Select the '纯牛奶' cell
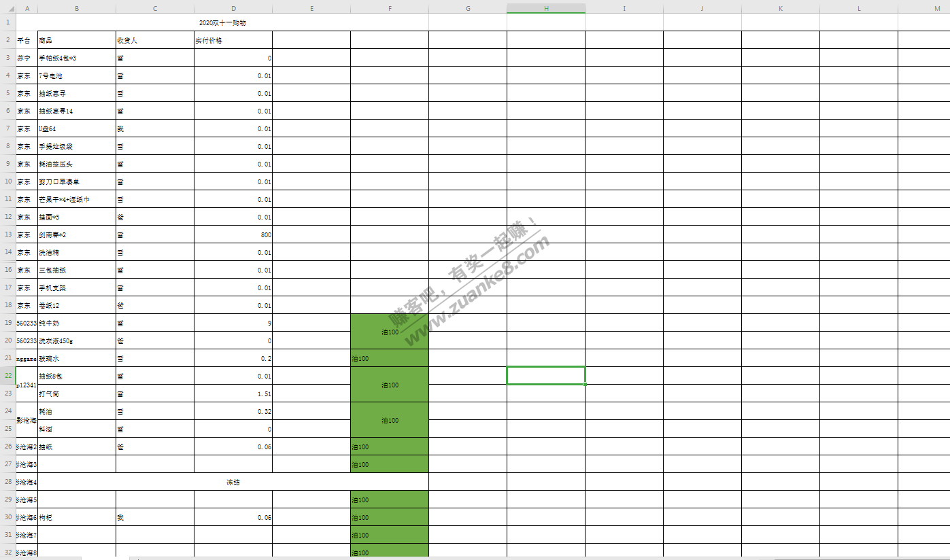The height and width of the screenshot is (560, 950). click(x=77, y=323)
